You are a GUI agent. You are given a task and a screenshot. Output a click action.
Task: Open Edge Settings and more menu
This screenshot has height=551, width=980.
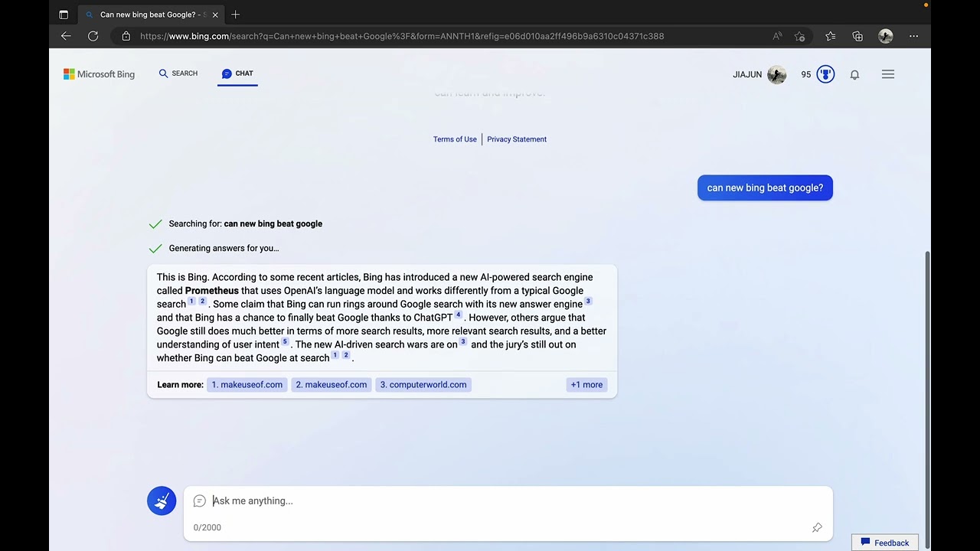[x=913, y=36]
